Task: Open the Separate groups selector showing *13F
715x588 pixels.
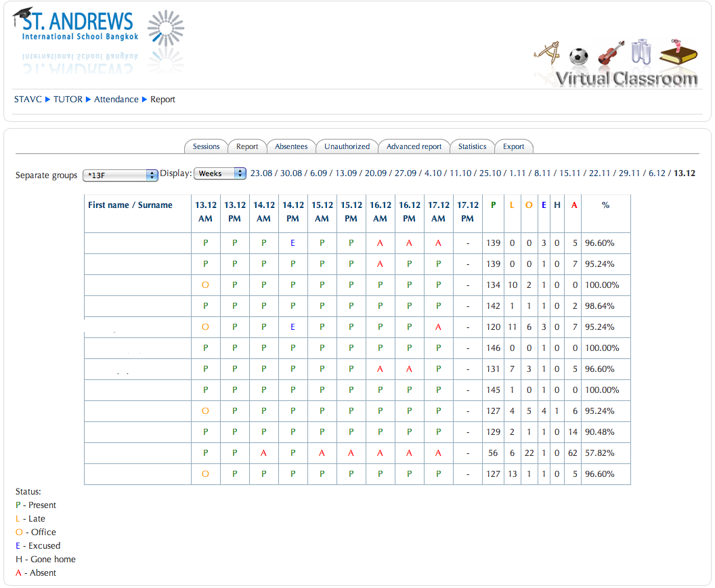Action: click(120, 175)
